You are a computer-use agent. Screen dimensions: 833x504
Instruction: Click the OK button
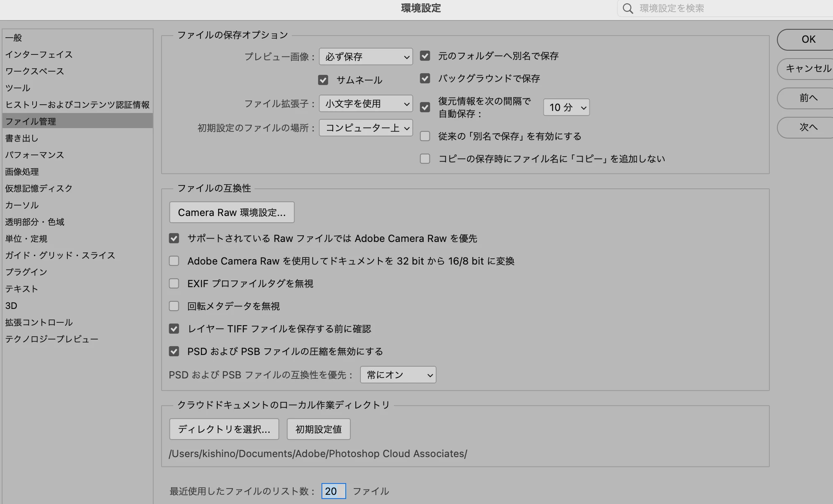[x=808, y=39]
